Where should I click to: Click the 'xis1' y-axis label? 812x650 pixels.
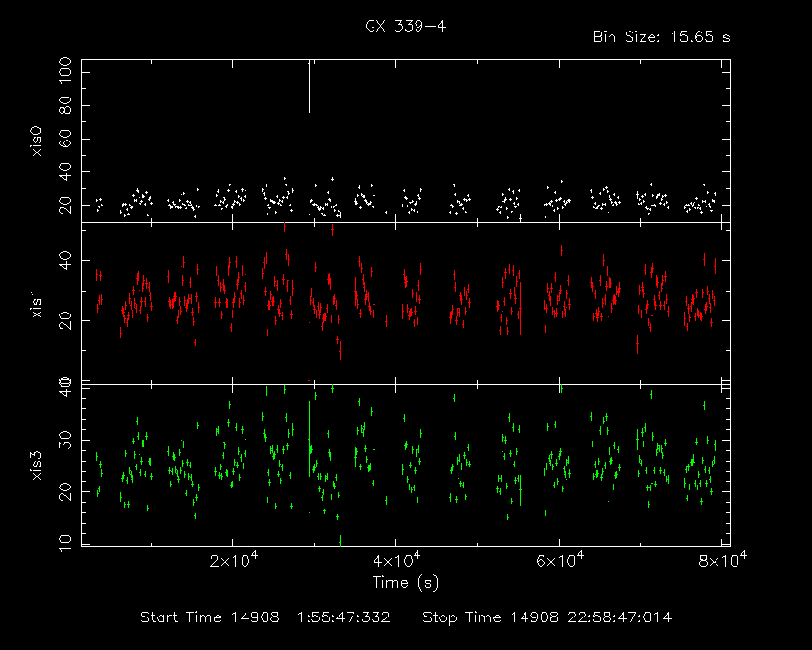[37, 304]
